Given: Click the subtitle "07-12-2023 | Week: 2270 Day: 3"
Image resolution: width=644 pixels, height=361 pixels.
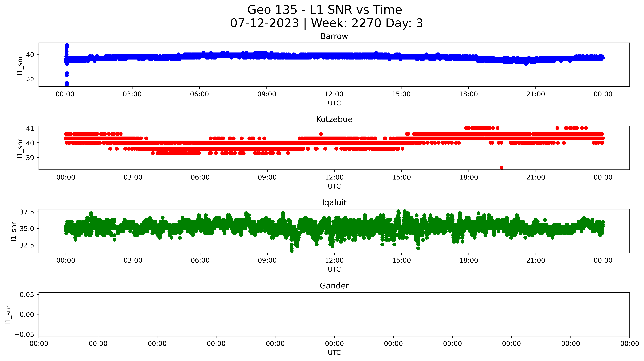Looking at the screenshot, I should pos(327,23).
